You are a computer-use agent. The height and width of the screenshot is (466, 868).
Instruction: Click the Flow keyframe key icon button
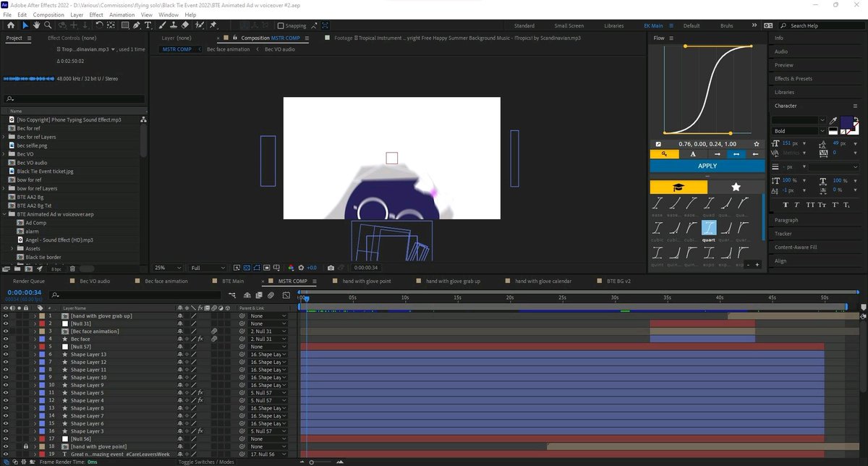pos(664,153)
